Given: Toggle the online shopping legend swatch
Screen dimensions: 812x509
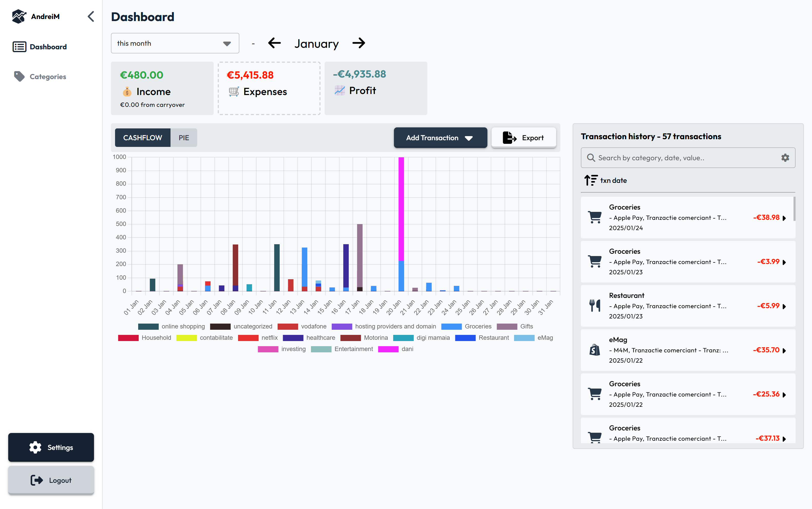Looking at the screenshot, I should (x=148, y=327).
